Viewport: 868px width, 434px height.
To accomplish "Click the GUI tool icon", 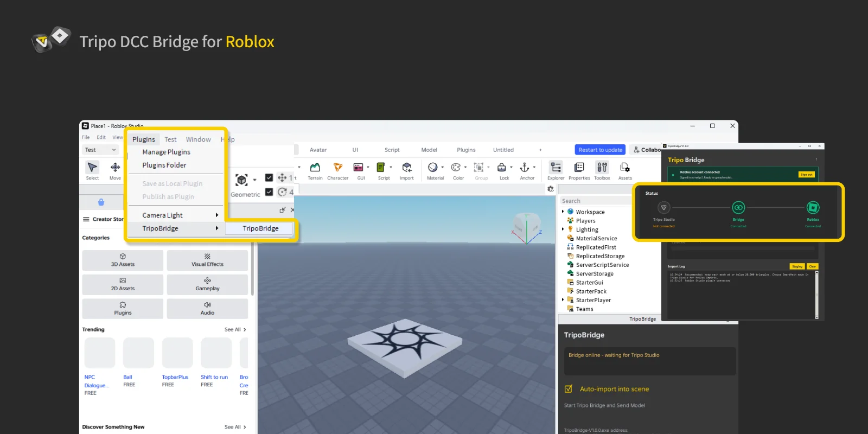I will [358, 168].
